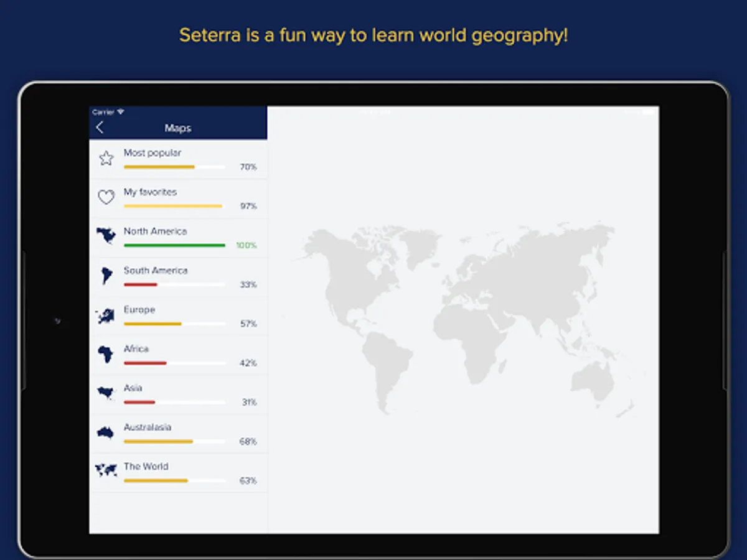Click the Most popular star icon
The height and width of the screenshot is (560, 747).
106,159
